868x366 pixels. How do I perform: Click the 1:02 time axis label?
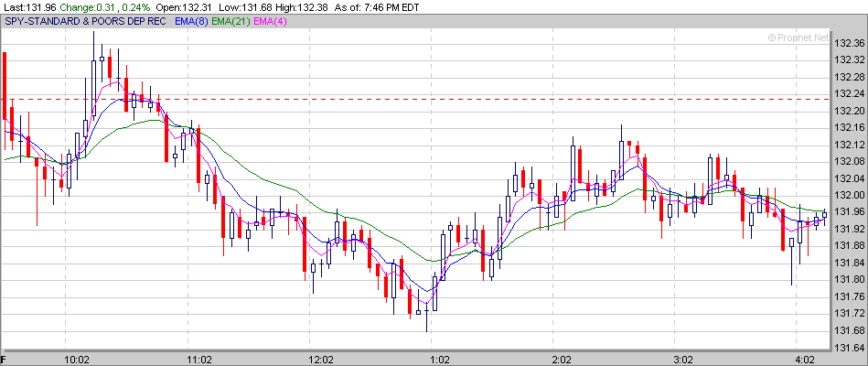tap(440, 360)
